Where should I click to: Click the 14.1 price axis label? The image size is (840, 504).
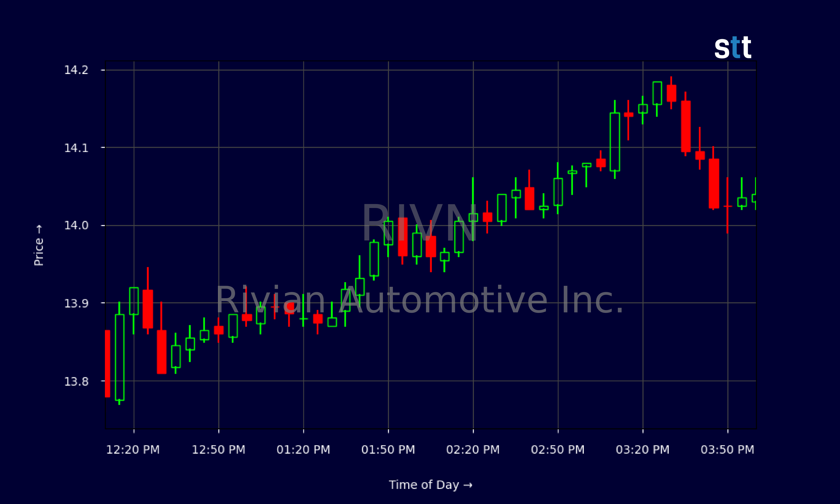[x=76, y=148]
